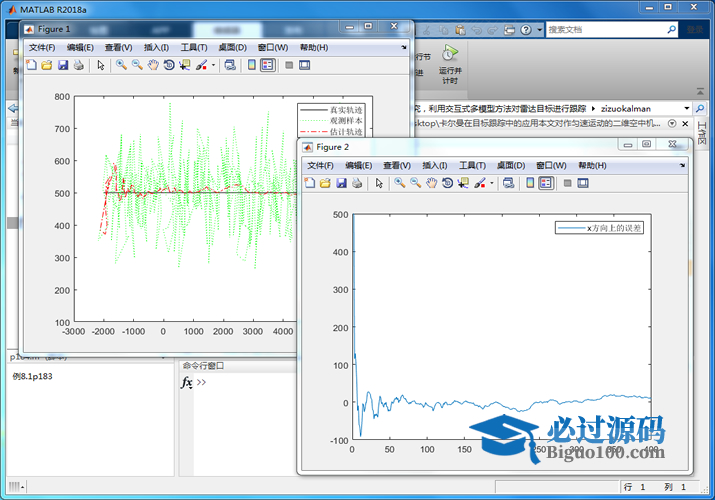Print figure icon in Figure 1 toolbar
Viewport: 715px width, 500px height.
click(78, 65)
